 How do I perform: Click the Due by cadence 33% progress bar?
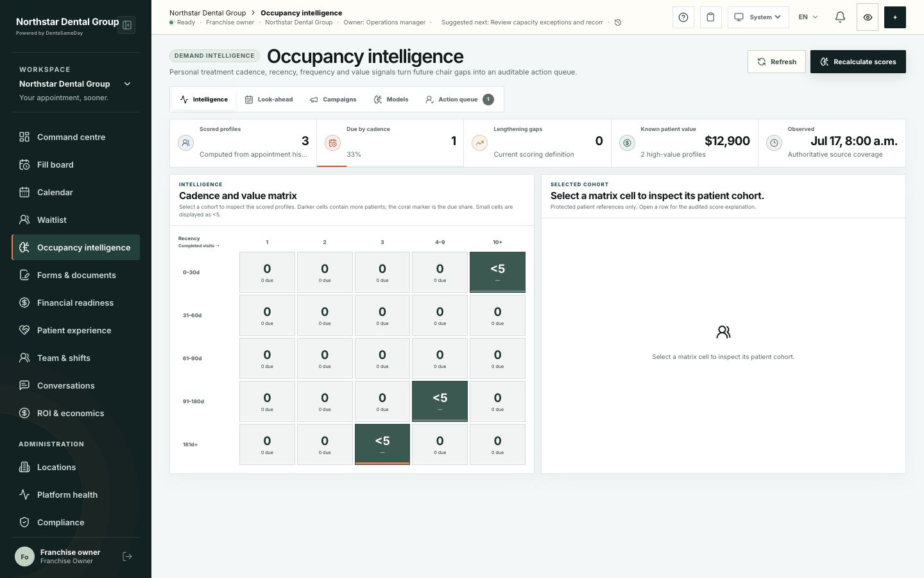click(x=390, y=166)
